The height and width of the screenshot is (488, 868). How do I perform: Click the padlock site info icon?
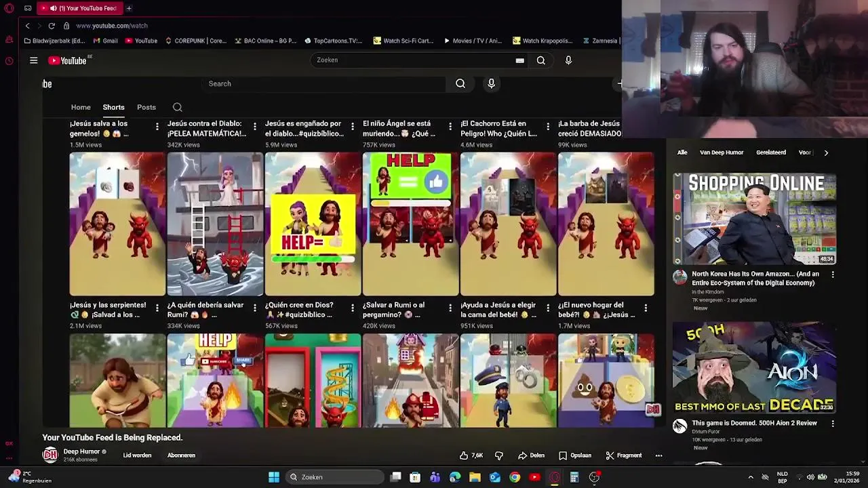66,26
